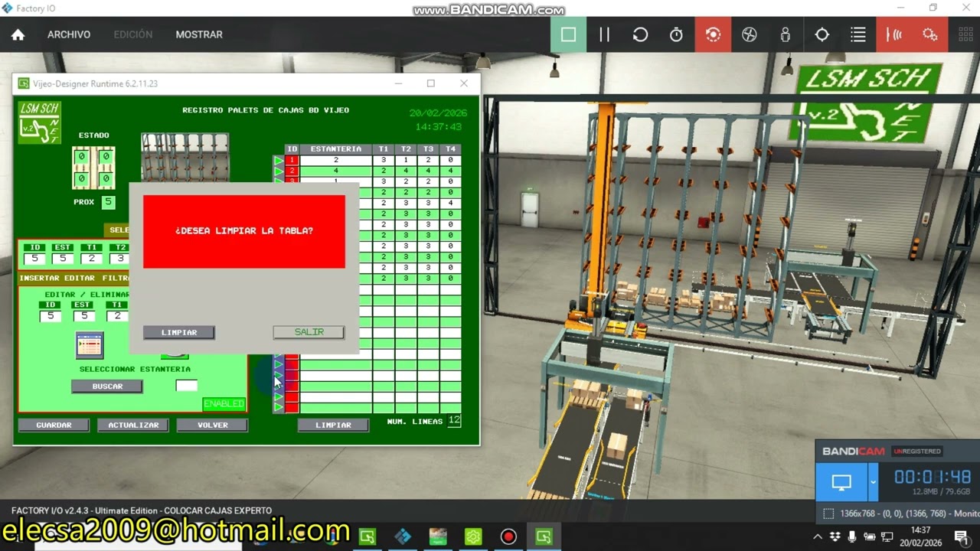Click T1 field in Editar/Eliminar section
Image resolution: width=980 pixels, height=551 pixels.
(x=116, y=316)
